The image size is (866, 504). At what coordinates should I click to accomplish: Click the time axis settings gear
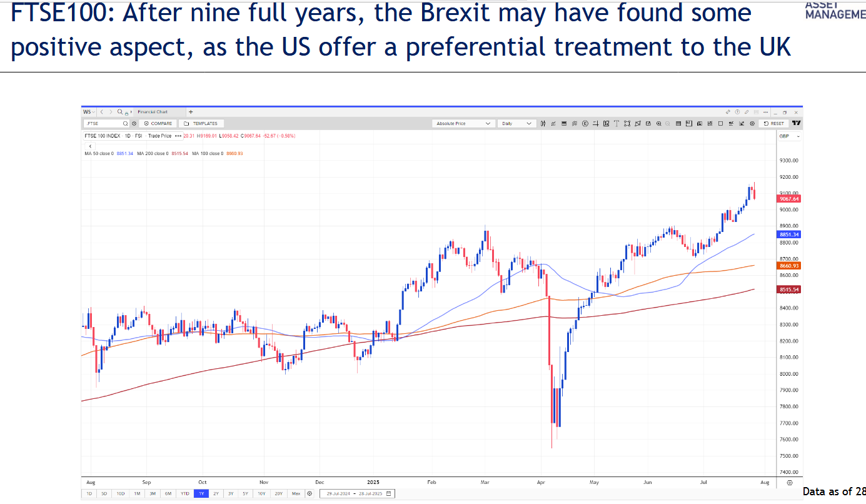790,483
